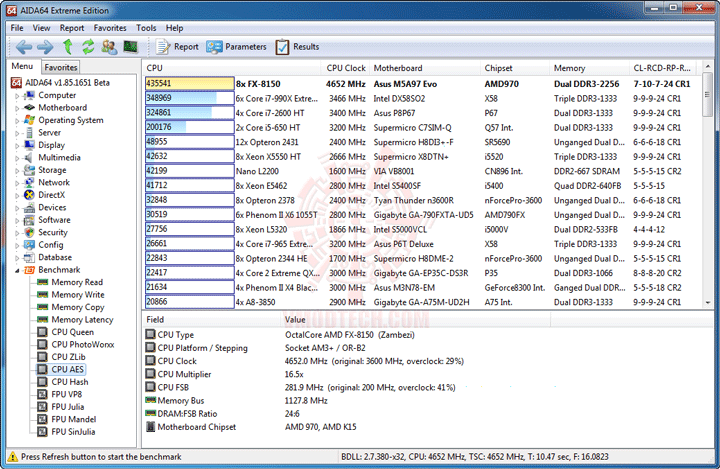Image resolution: width=720 pixels, height=469 pixels.
Task: Open the Favorites menu
Action: 110,28
